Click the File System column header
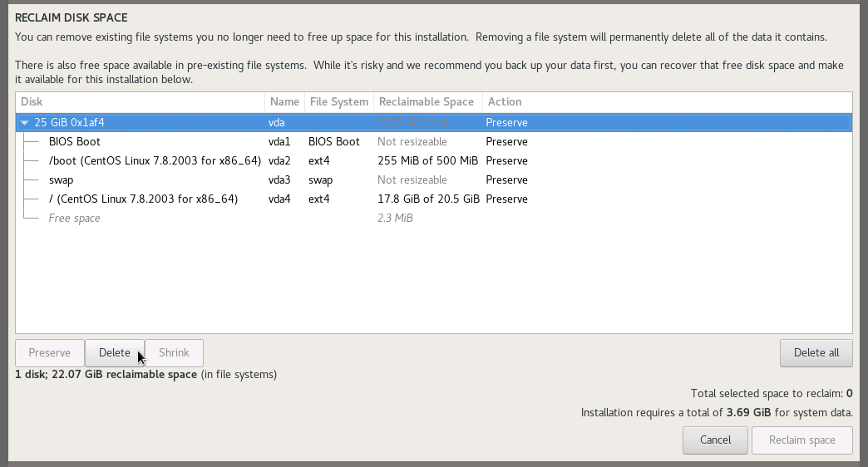The image size is (868, 467). [x=338, y=102]
